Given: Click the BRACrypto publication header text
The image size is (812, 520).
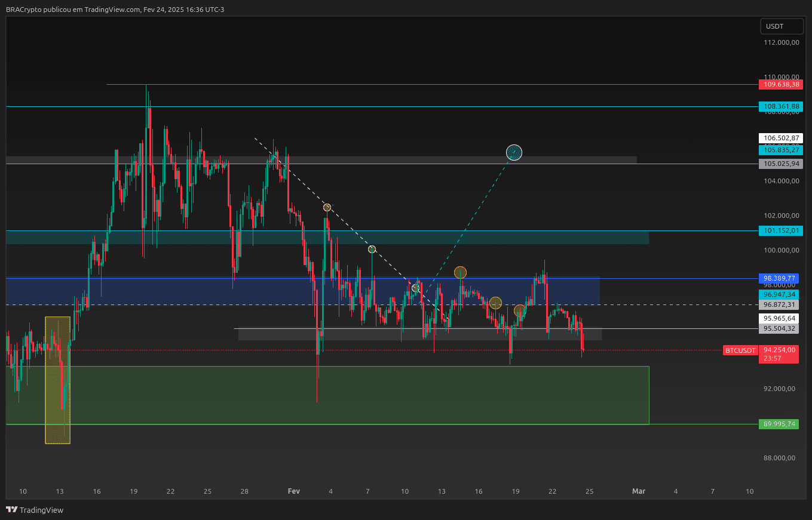Looking at the screenshot, I should click(115, 9).
